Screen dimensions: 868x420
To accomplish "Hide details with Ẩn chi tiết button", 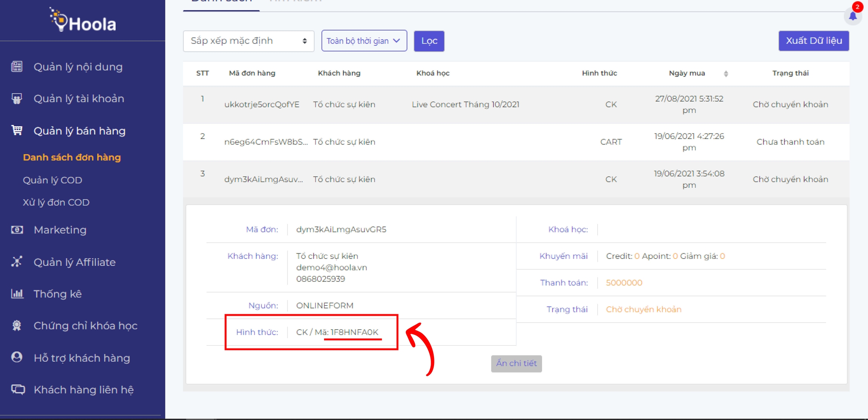I will click(516, 364).
